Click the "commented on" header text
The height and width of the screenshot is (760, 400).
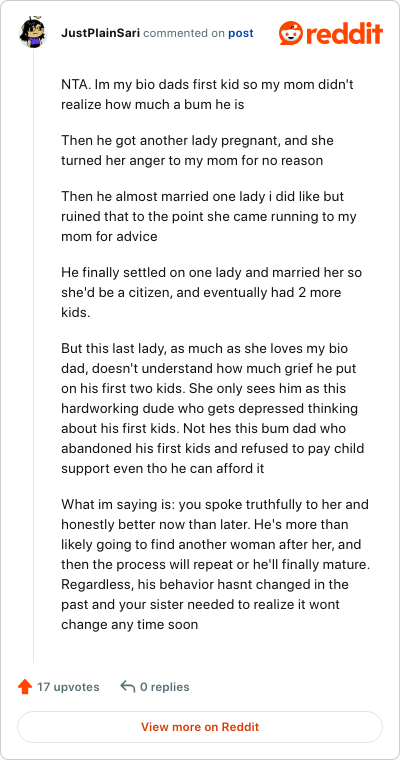184,33
